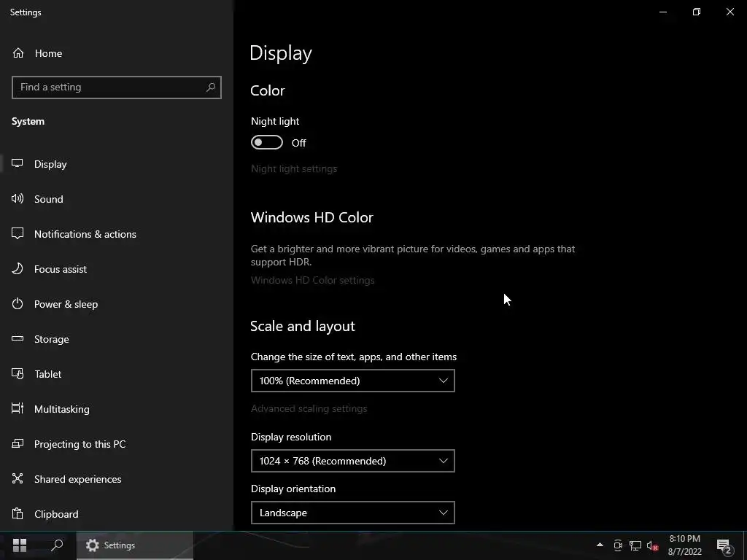Open Notifications & actions page
747x560 pixels.
point(85,234)
